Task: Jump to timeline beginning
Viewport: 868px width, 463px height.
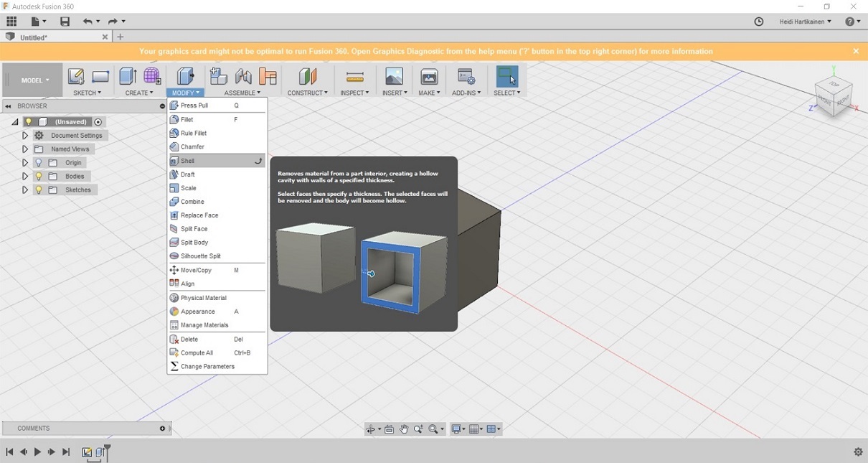Action: [9, 452]
